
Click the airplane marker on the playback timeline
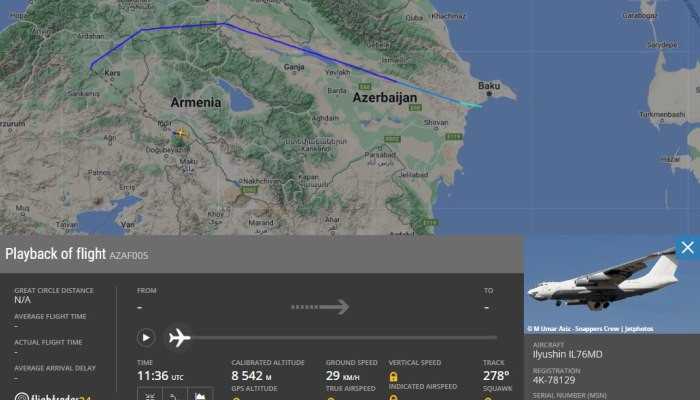[x=179, y=338]
